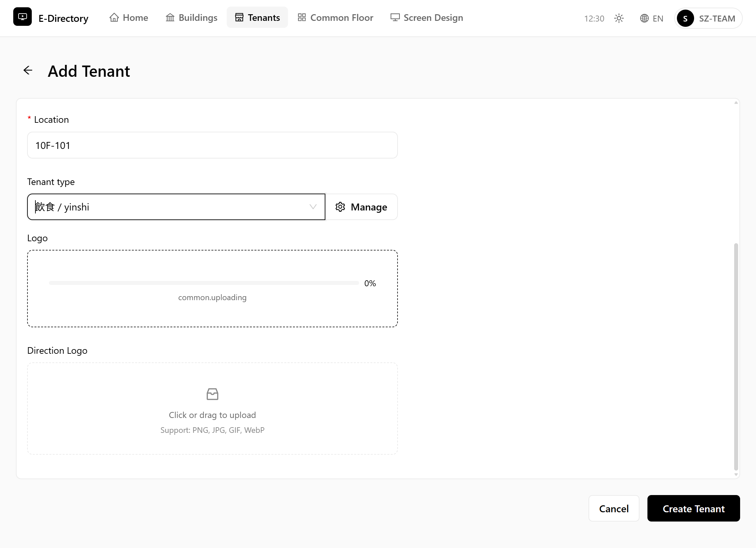Open the Common Floor tab

coord(335,17)
